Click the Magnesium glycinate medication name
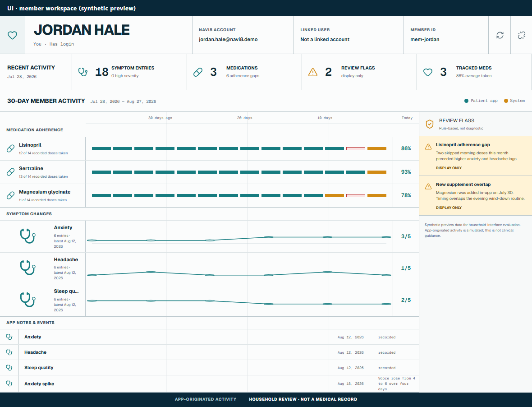This screenshot has width=532, height=407. 45,192
